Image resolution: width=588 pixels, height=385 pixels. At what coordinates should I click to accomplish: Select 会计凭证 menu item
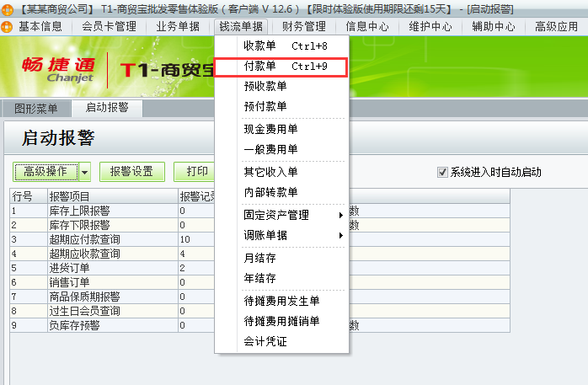click(281, 341)
